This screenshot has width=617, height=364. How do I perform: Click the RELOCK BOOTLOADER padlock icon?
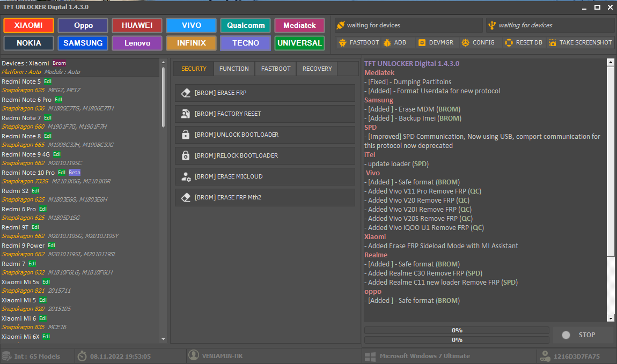point(186,155)
